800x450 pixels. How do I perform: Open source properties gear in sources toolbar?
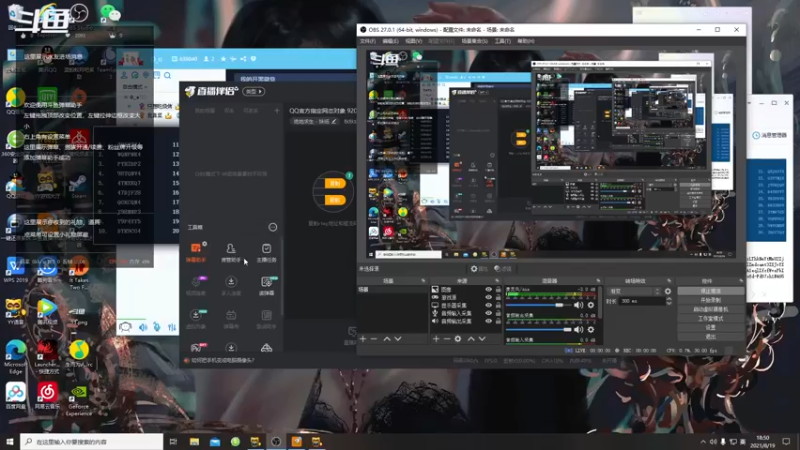(x=458, y=339)
